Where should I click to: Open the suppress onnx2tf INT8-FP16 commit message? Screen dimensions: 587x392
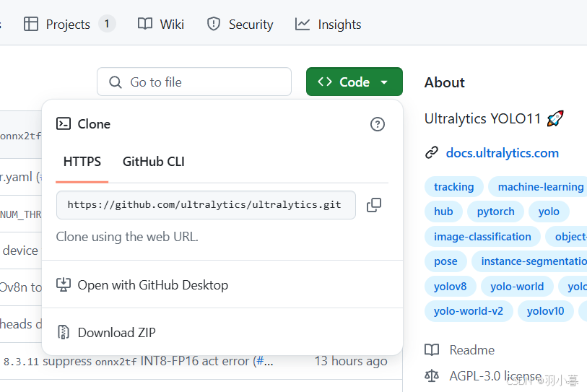(x=138, y=361)
